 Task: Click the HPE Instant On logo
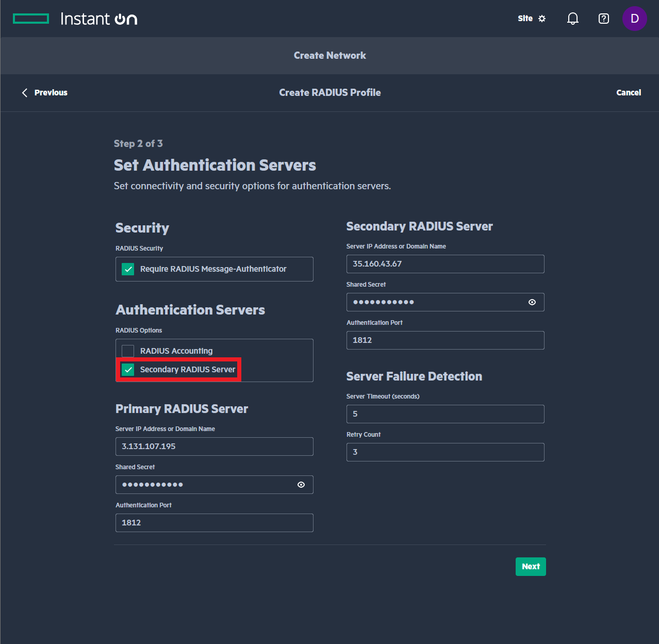point(75,19)
